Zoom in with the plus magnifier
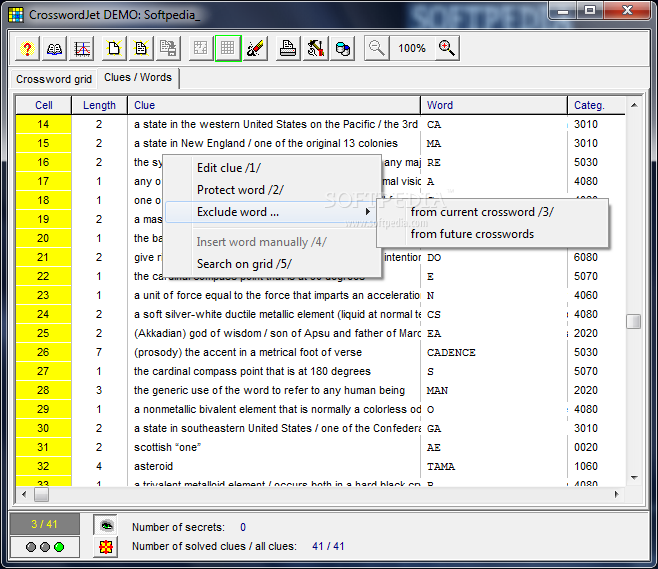Image resolution: width=658 pixels, height=569 pixels. [x=446, y=49]
